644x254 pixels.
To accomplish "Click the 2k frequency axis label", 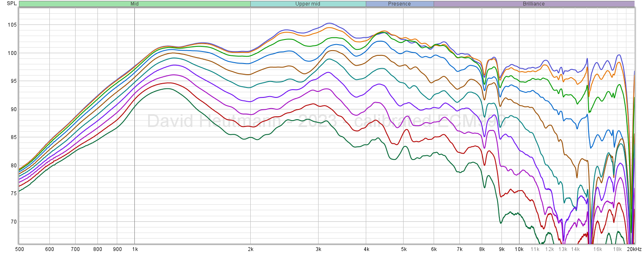I will tap(250, 249).
